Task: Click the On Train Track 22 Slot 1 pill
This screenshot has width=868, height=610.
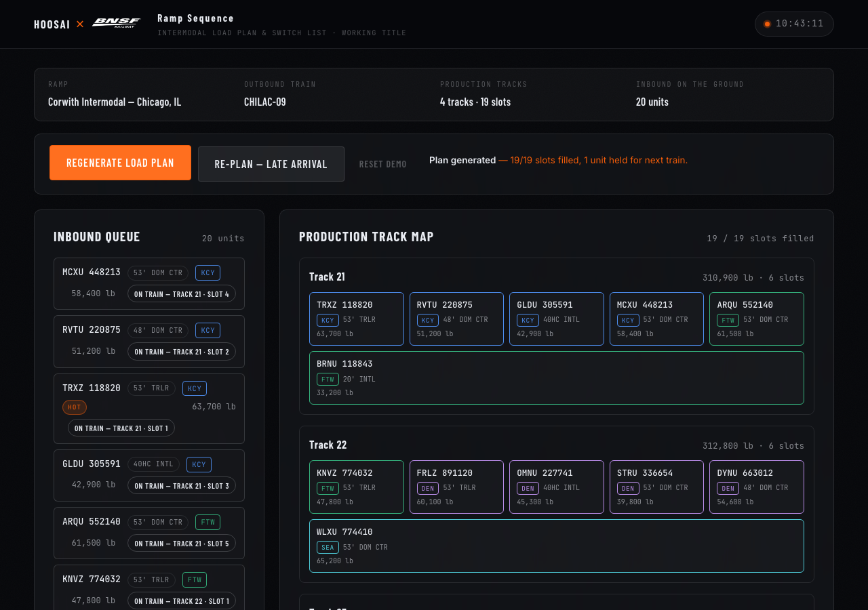Action: point(182,601)
